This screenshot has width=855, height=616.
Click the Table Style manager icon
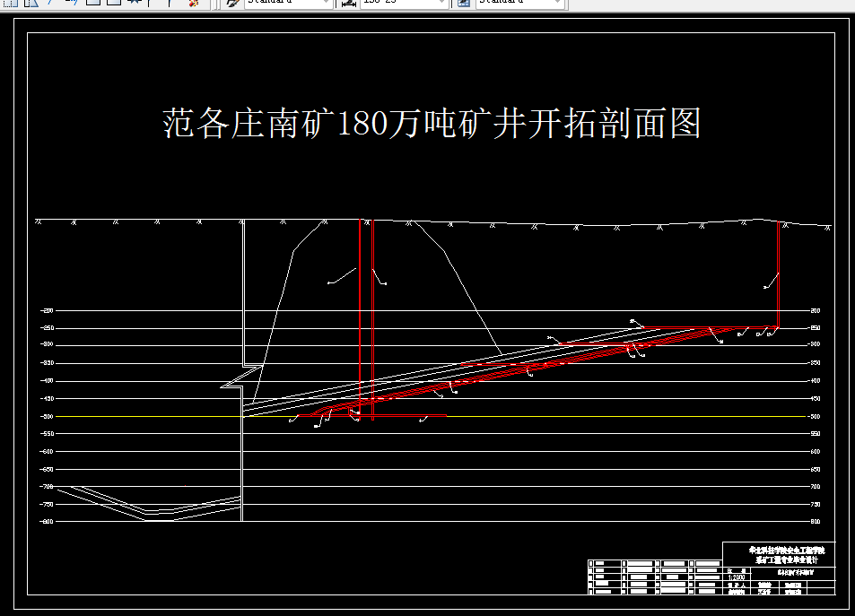465,4
